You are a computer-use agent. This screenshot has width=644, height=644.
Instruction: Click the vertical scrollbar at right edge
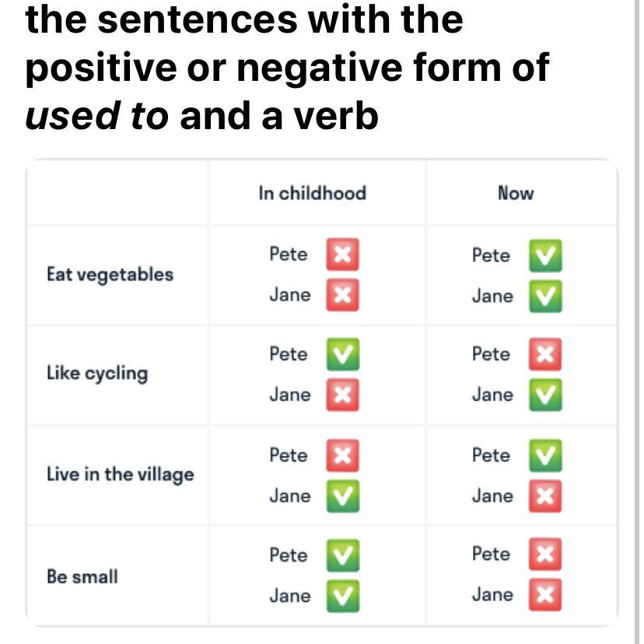(636, 322)
